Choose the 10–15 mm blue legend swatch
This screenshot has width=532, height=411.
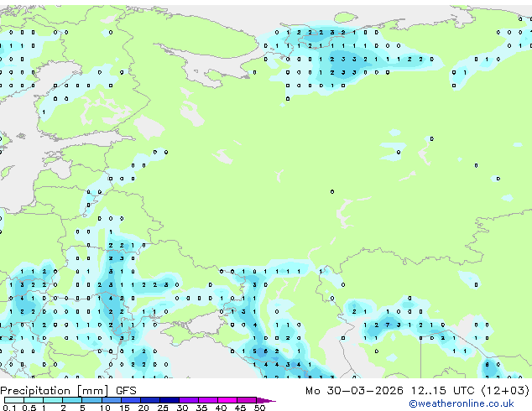pos(112,400)
